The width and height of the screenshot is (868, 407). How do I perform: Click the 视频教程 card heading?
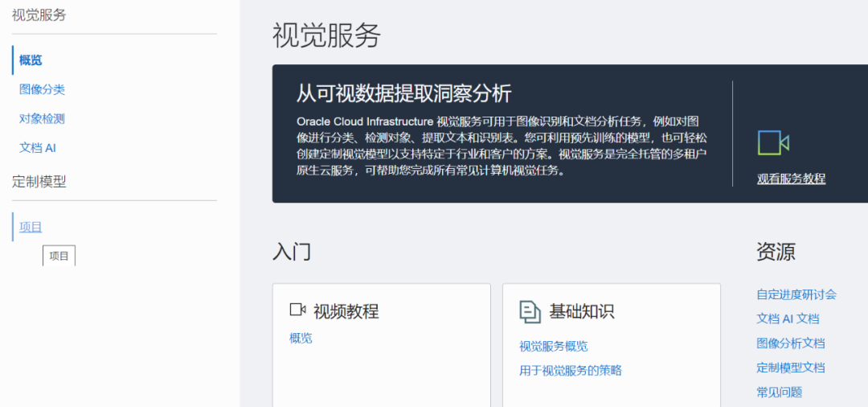(346, 311)
